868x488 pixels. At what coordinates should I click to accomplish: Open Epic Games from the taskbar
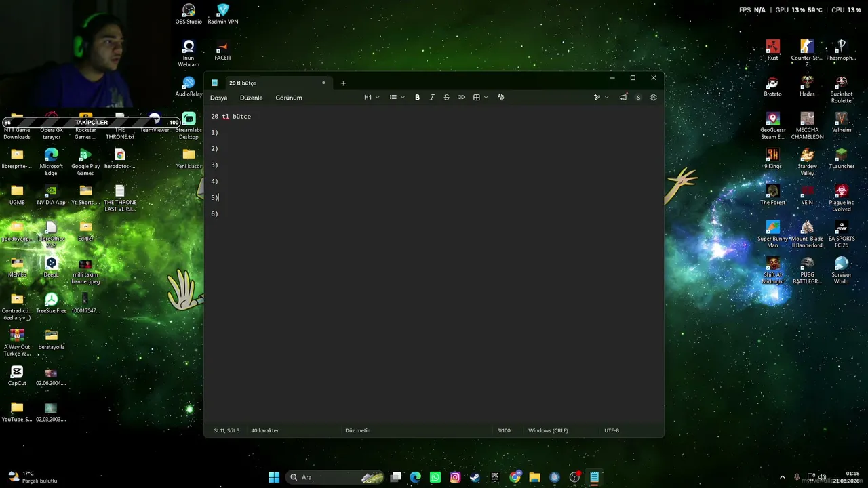point(495,477)
